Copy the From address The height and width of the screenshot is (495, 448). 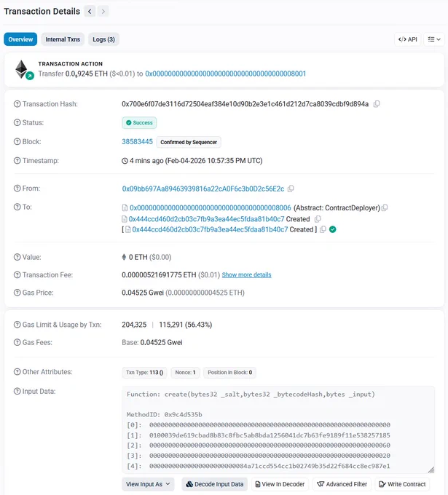291,189
